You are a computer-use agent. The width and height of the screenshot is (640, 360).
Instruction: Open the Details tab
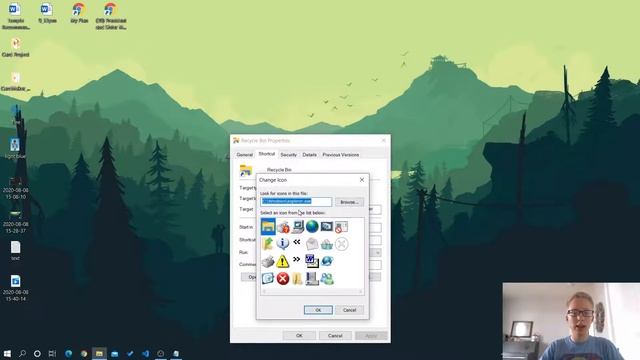[x=309, y=155]
